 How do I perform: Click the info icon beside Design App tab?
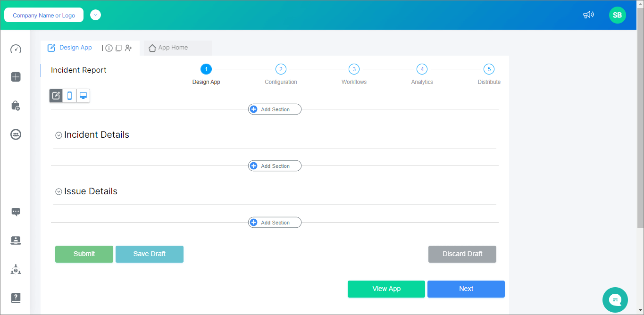point(109,48)
